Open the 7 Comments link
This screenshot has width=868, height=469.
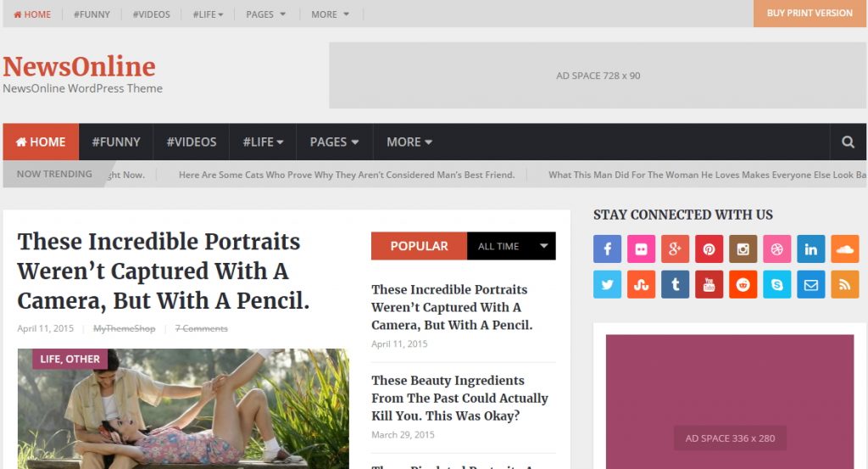pos(202,328)
